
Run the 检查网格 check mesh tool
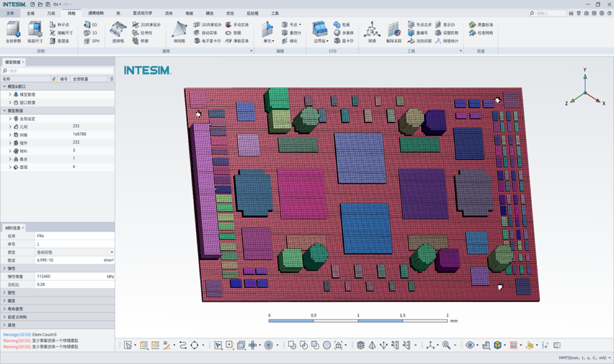pos(481,33)
